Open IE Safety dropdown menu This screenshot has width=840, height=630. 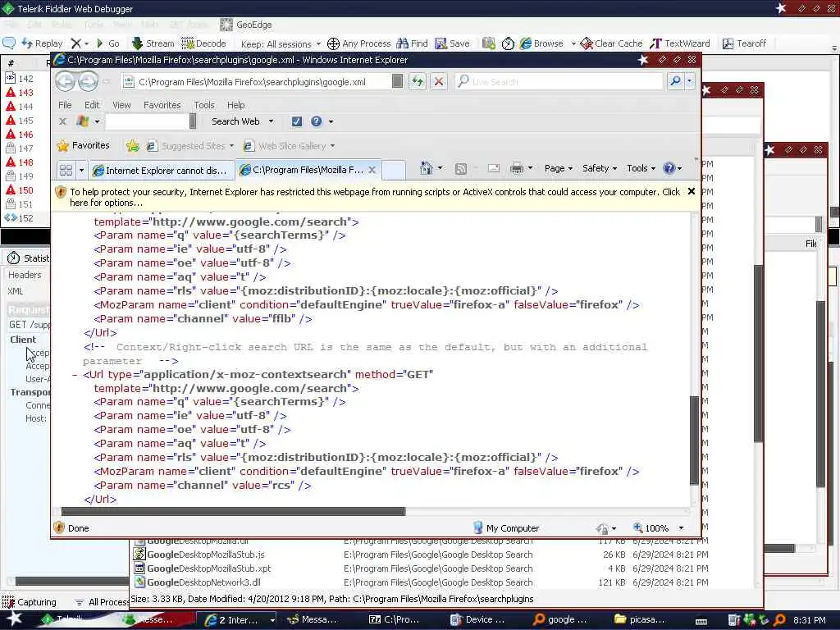tap(600, 168)
